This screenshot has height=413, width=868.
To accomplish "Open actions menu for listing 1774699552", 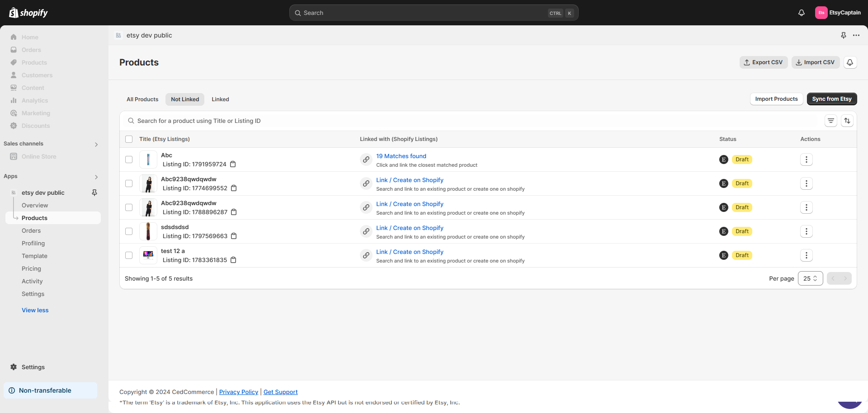I will click(x=807, y=183).
